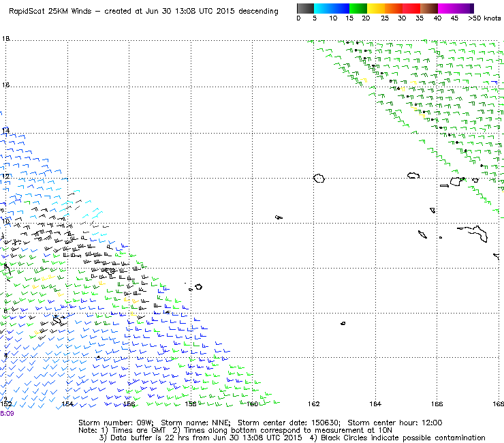Screen dimensions: 504x443
Task: Pick the orange 25-30 knots legend segment
Action: [x=394, y=8]
